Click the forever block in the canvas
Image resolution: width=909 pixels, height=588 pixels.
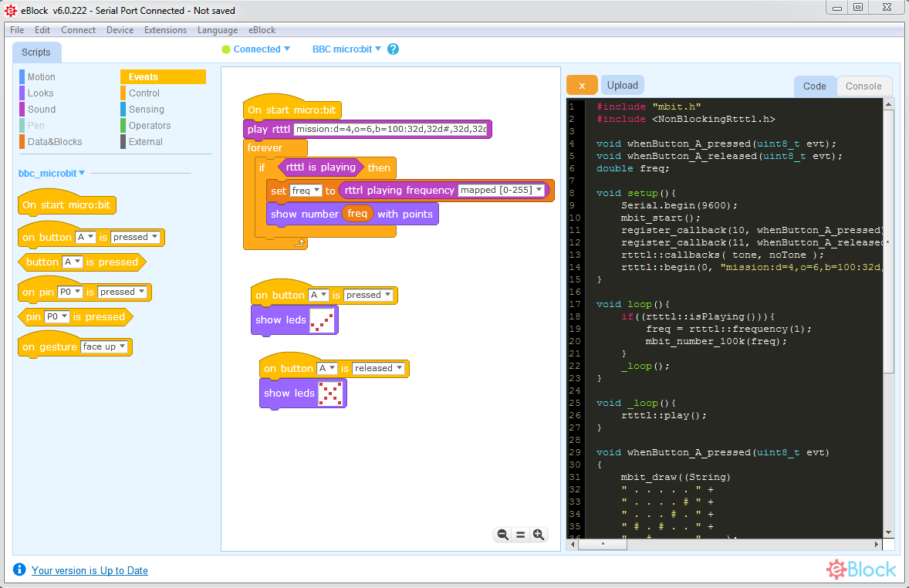[265, 148]
